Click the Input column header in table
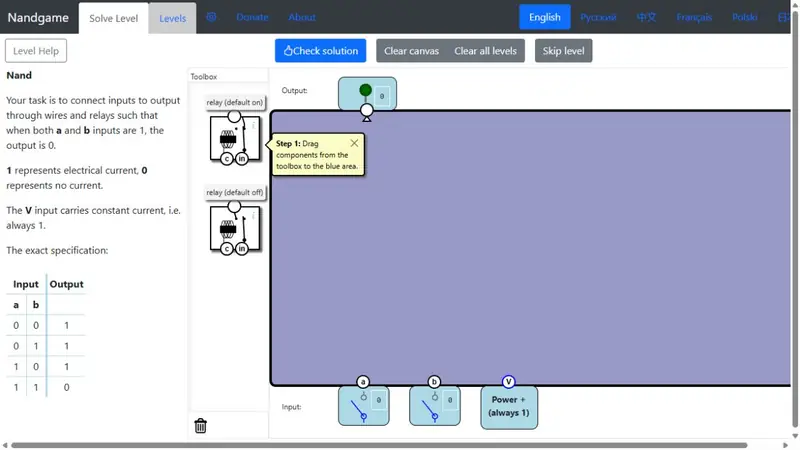 [26, 284]
